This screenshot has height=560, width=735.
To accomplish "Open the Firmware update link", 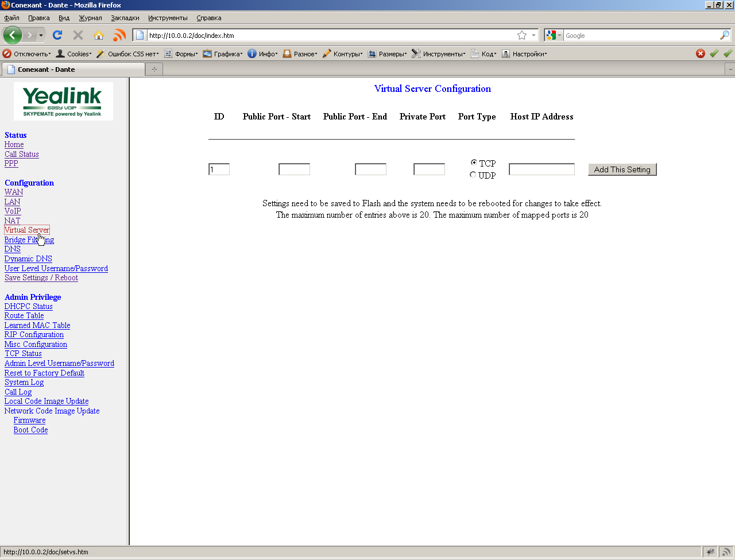I will (30, 420).
